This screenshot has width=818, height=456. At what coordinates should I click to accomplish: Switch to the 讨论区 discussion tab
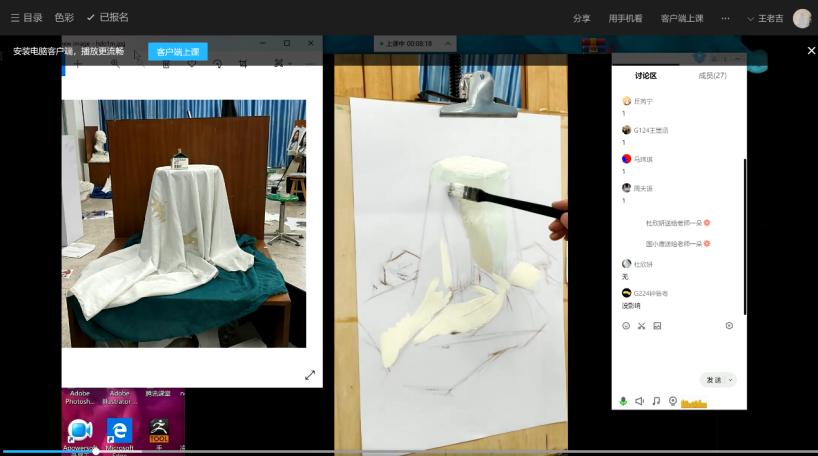[x=645, y=76]
